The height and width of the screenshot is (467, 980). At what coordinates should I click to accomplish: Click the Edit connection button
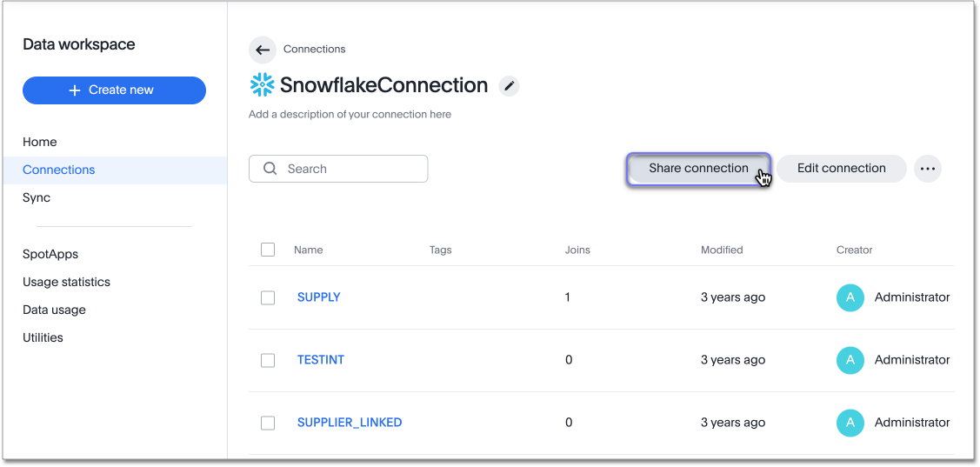841,169
